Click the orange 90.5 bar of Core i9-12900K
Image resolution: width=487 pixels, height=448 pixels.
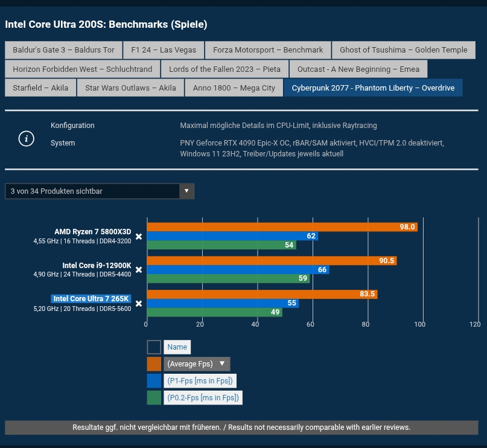[x=272, y=260]
